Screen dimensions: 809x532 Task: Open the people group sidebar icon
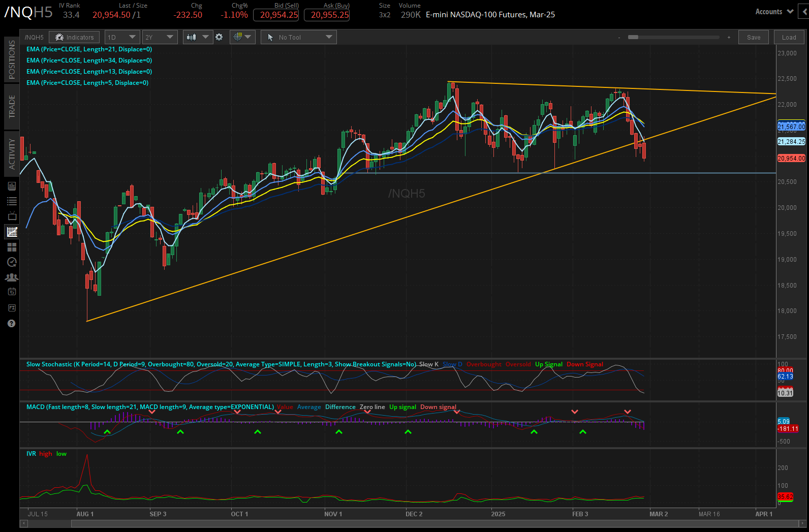pos(12,277)
